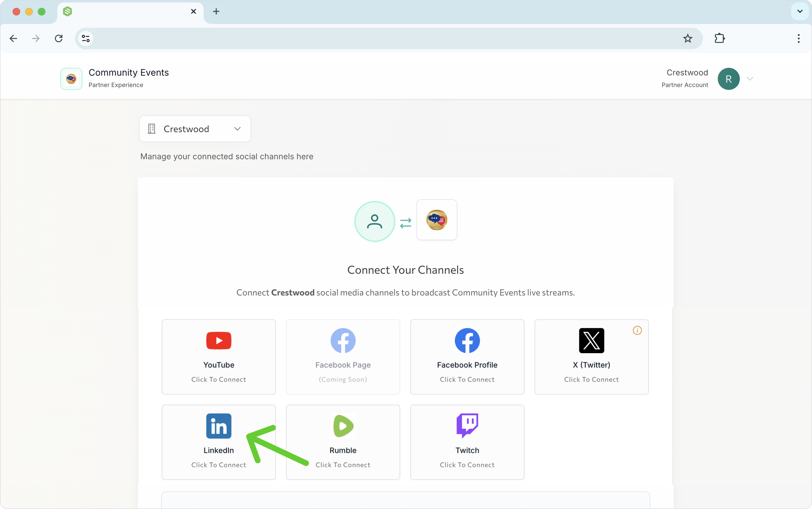View site information icon in address bar
812x509 pixels.
click(x=86, y=38)
